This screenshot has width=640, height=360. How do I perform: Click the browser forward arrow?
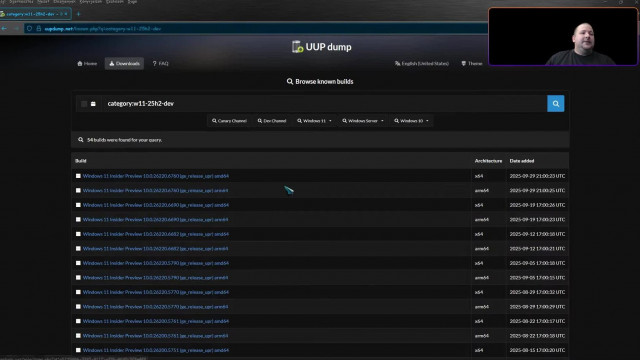(16, 29)
